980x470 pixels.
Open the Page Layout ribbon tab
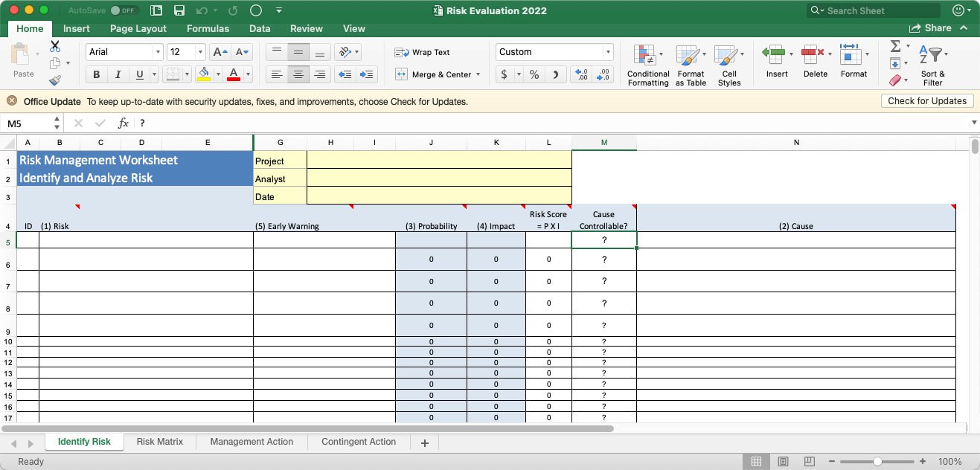(138, 28)
